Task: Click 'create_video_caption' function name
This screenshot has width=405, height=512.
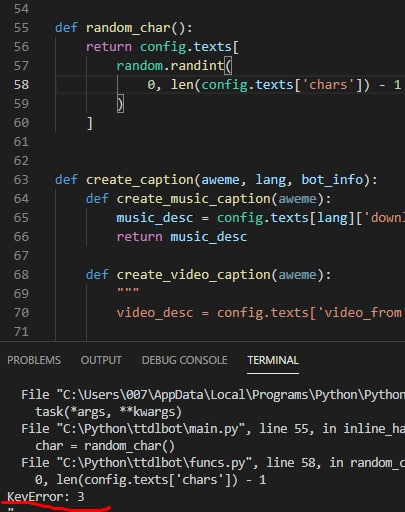Action: (x=194, y=275)
